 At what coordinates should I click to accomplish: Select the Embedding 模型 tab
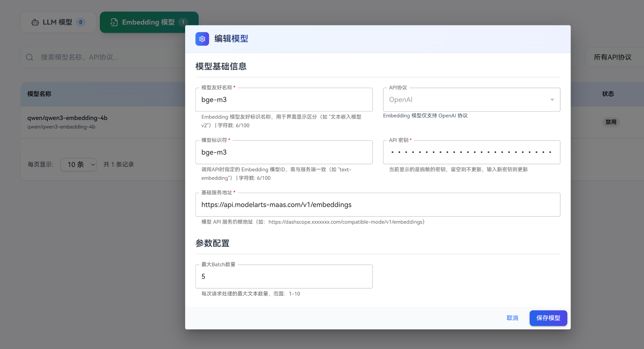(x=148, y=22)
